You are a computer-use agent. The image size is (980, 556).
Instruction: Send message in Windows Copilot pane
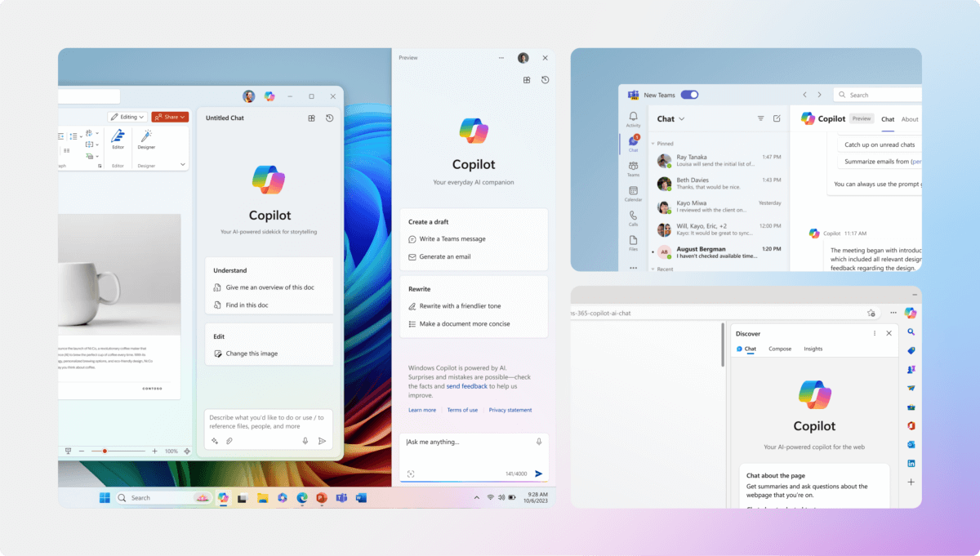pos(539,474)
